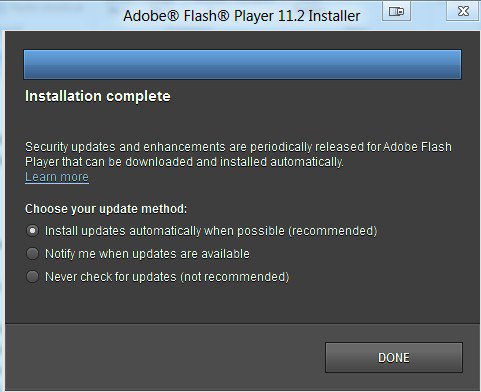Click the completed blue installation progress bar
Viewport: 481px width, 392px height.
tap(242, 65)
